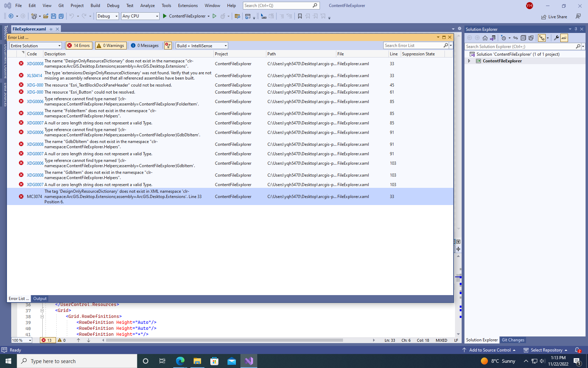Open the Entire Solution scope dropdown

point(35,45)
